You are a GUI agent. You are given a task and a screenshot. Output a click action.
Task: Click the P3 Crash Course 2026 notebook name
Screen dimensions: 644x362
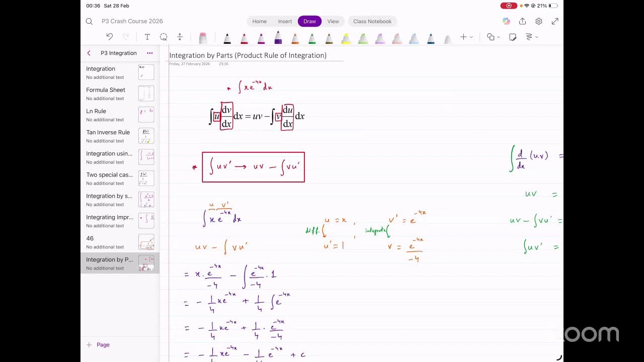click(132, 21)
